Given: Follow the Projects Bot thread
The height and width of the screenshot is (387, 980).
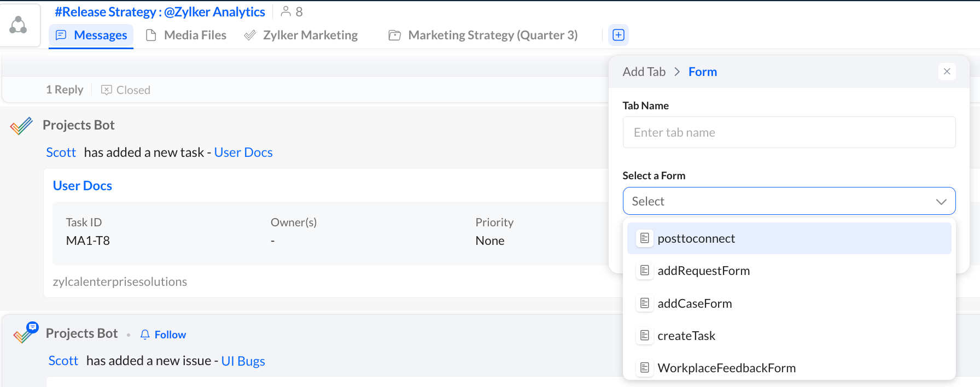Looking at the screenshot, I should pyautogui.click(x=170, y=335).
